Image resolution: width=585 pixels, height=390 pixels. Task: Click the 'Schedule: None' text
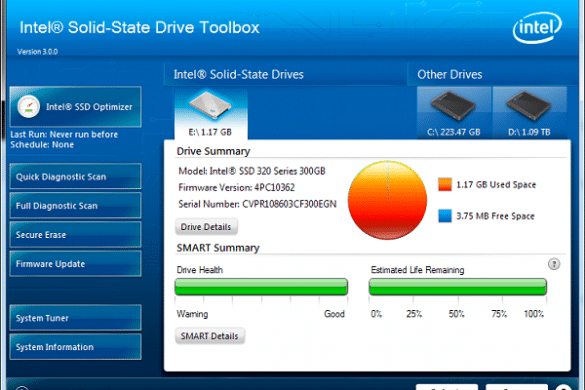[42, 145]
